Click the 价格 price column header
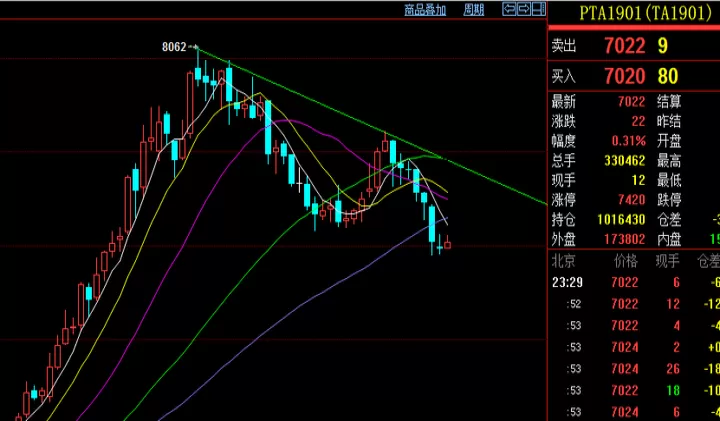This screenshot has width=720, height=421. (626, 261)
